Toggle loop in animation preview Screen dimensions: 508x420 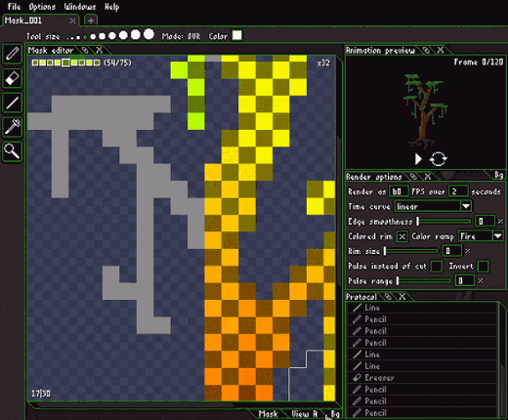[438, 159]
